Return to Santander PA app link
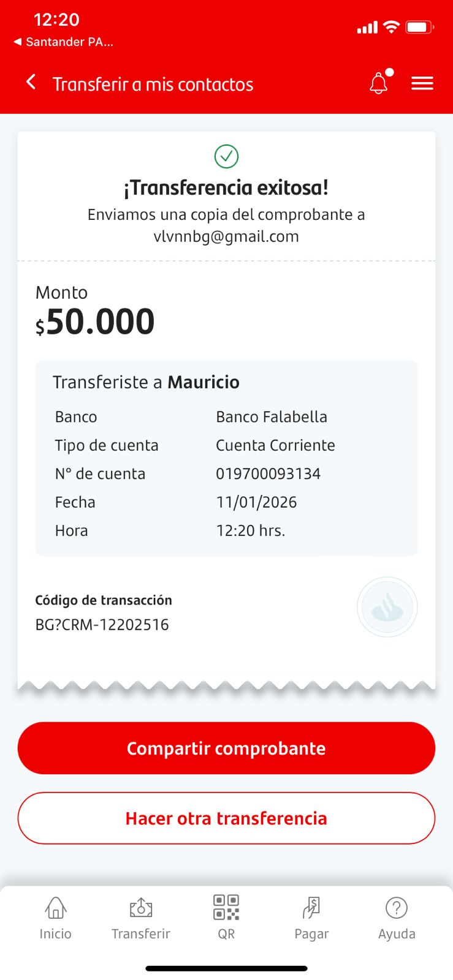Image resolution: width=453 pixels, height=980 pixels. tap(64, 42)
